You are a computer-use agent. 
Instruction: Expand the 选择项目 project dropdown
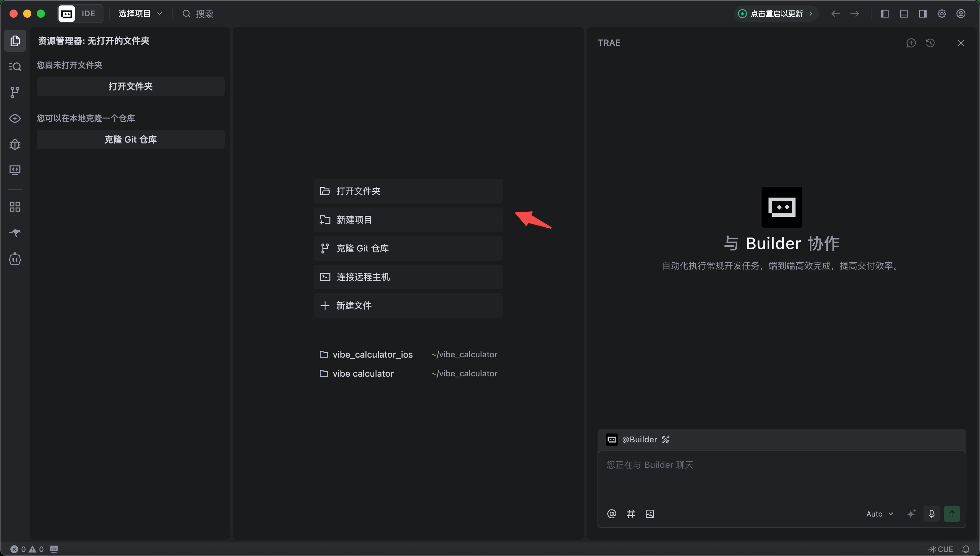(x=140, y=14)
